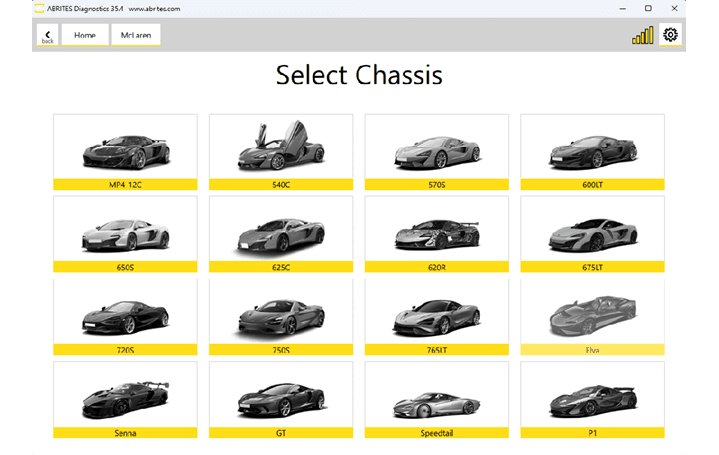Select the GT car image
This screenshot has height=455, width=719.
(x=281, y=400)
